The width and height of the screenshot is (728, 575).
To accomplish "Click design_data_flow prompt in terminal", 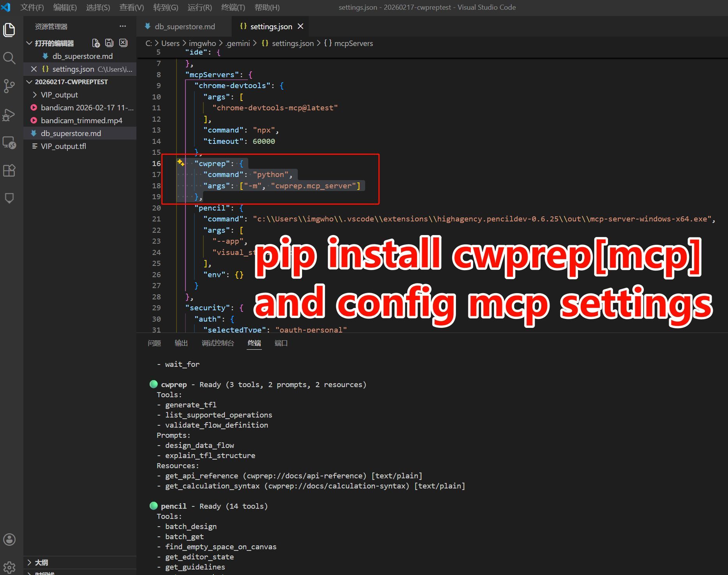I will tap(200, 445).
